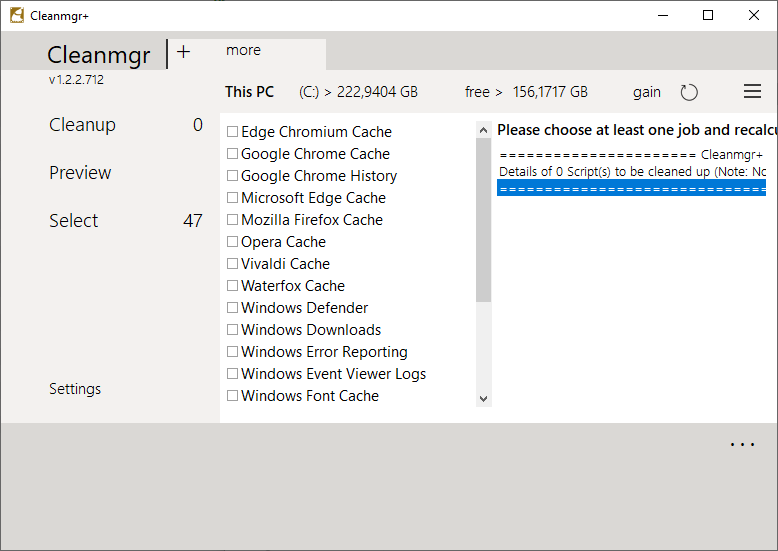The image size is (778, 551).
Task: Click the plus add tab icon
Action: click(183, 52)
